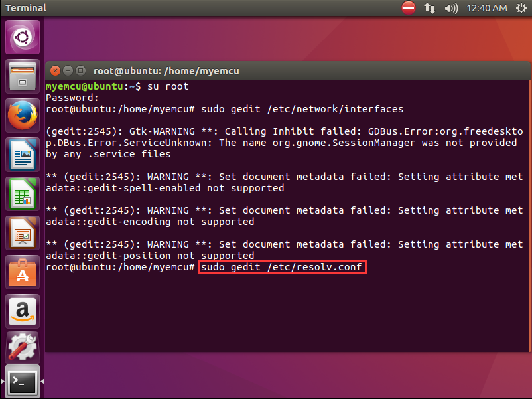Select the Terminal icon in launcher
532x399 pixels.
[x=23, y=382]
